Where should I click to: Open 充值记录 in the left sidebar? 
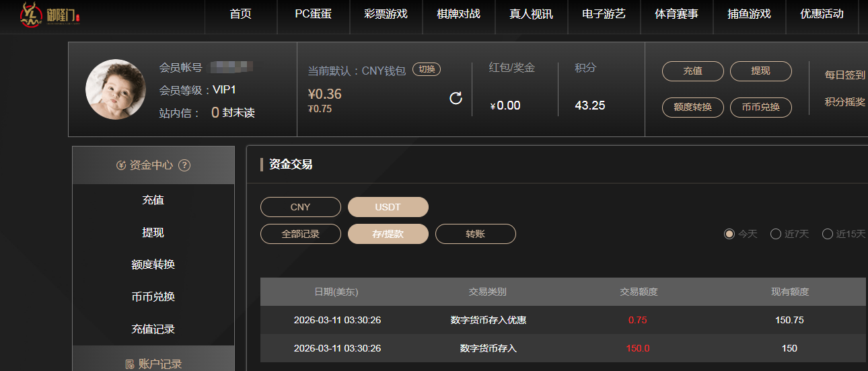pyautogui.click(x=153, y=329)
